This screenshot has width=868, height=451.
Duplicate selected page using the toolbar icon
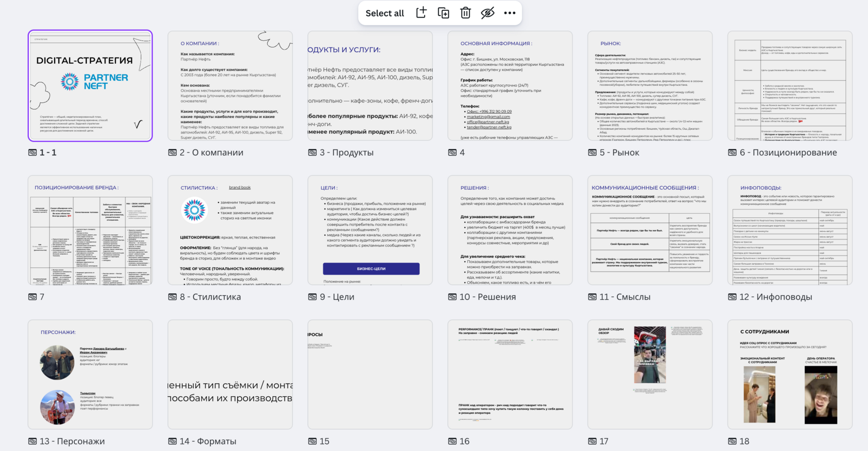(443, 13)
